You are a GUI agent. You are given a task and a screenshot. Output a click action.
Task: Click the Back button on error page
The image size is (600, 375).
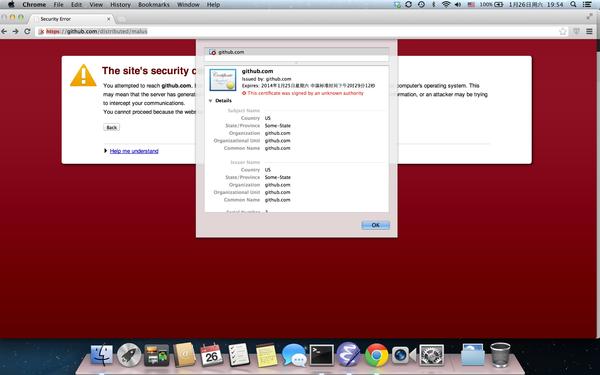[x=111, y=127]
